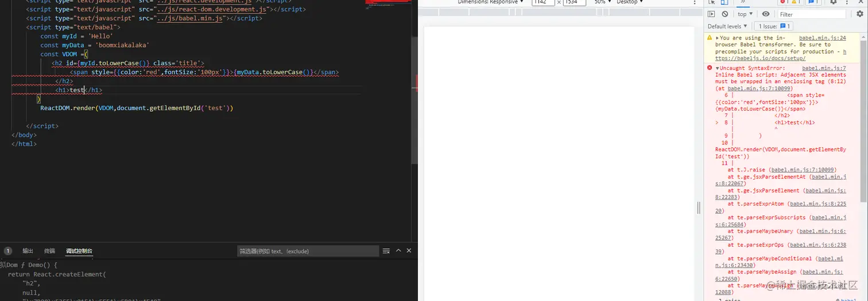Viewport: 868px width, 301px height.
Task: Click 'ReactDOM.render' in editor code
Action: (67, 108)
